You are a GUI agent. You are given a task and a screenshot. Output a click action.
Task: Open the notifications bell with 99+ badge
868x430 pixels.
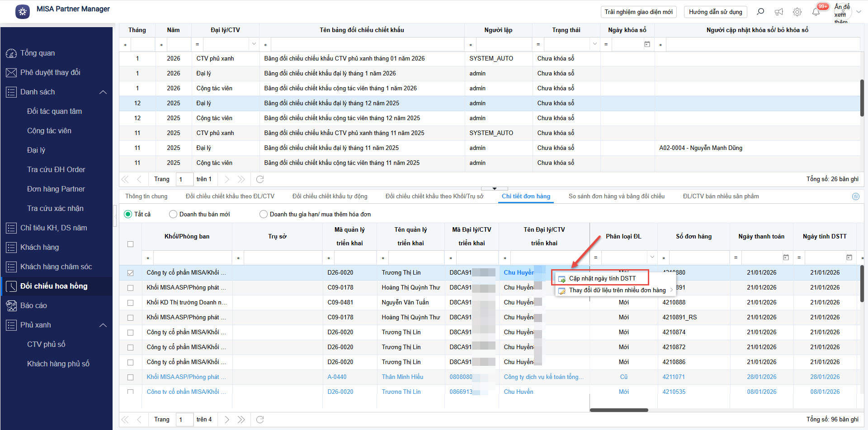(x=816, y=12)
